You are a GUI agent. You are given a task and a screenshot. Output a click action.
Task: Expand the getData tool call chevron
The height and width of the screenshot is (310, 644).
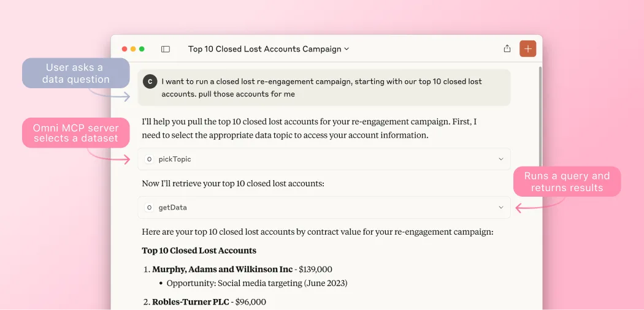(500, 208)
